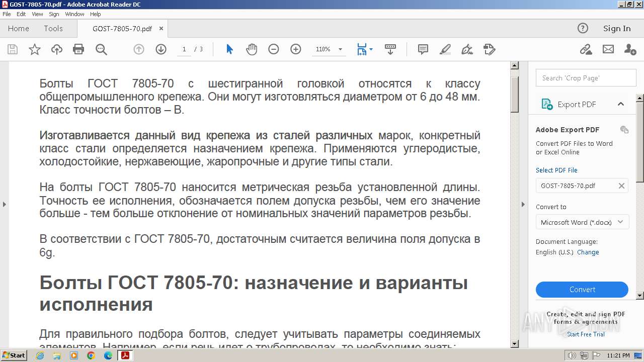Collapse the right tools pane arrow

523,204
